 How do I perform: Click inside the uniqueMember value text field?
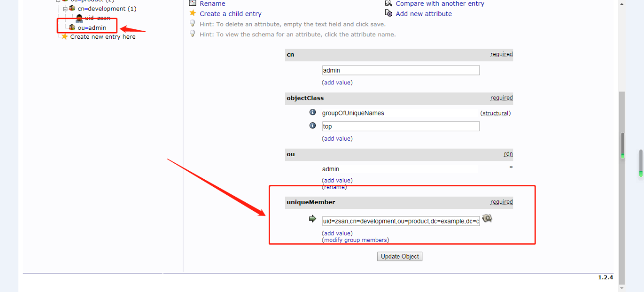(x=401, y=221)
